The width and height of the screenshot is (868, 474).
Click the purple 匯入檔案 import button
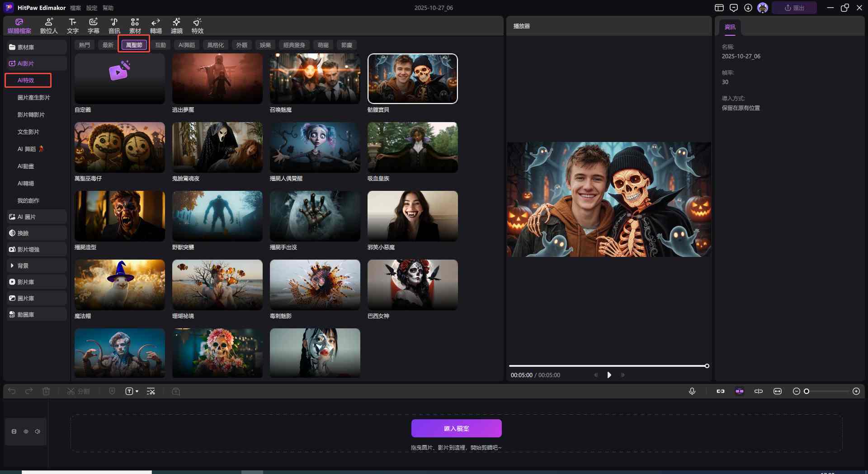pos(456,428)
